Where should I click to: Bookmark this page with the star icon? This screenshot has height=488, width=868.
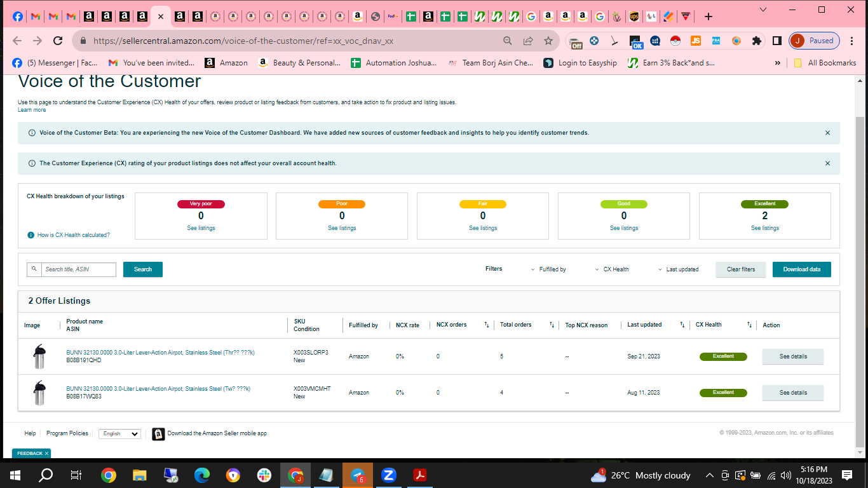548,41
